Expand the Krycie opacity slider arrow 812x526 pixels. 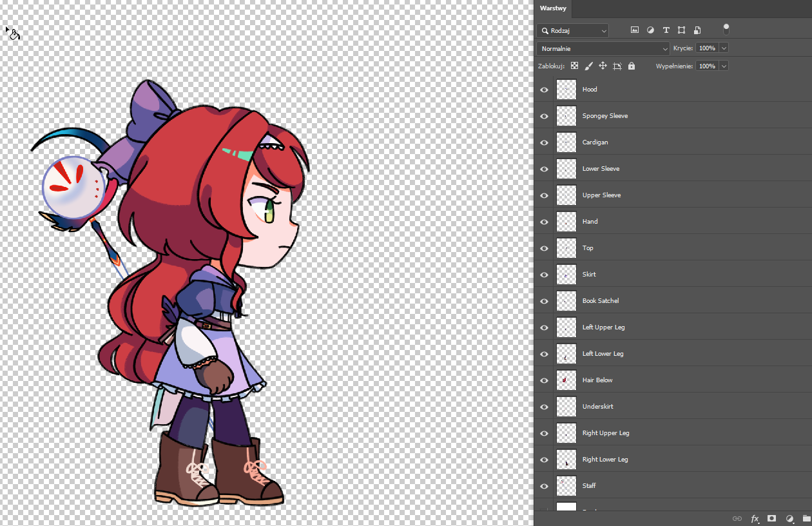click(724, 48)
